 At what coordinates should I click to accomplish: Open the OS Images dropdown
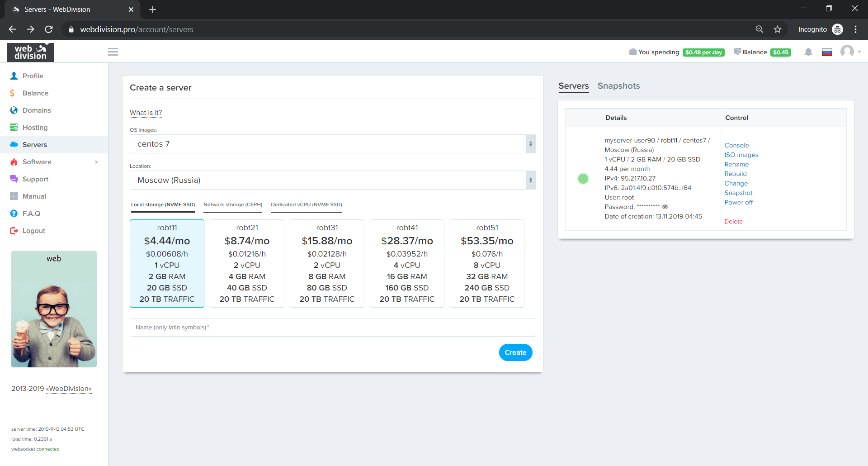(x=333, y=144)
